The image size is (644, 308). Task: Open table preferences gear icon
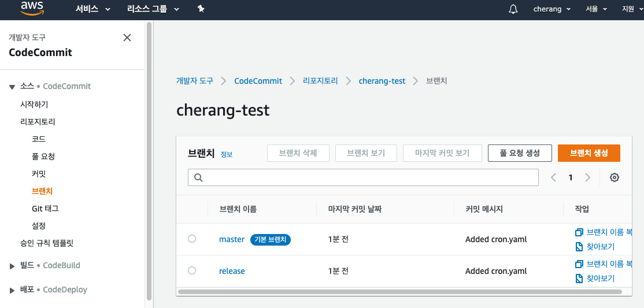coord(615,177)
